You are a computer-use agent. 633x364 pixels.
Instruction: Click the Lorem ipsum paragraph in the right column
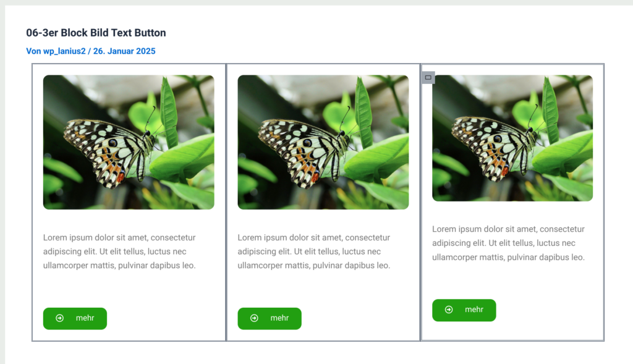coord(508,243)
